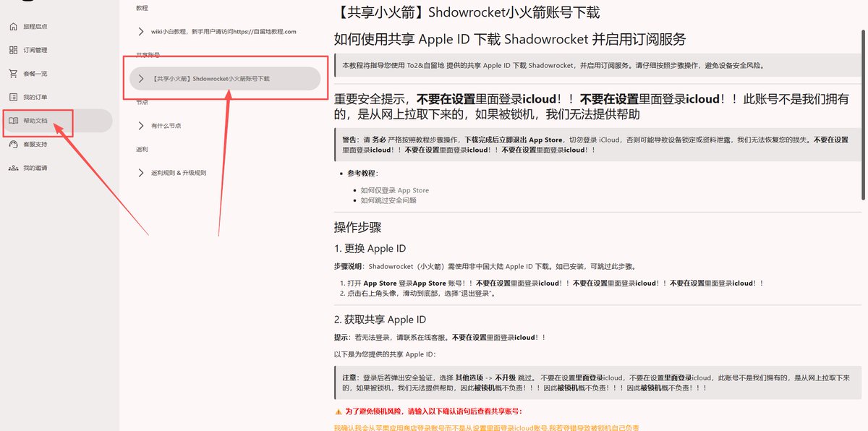
Task: Click the heading 2. 获取共享 Apple ID
Action: 380,320
